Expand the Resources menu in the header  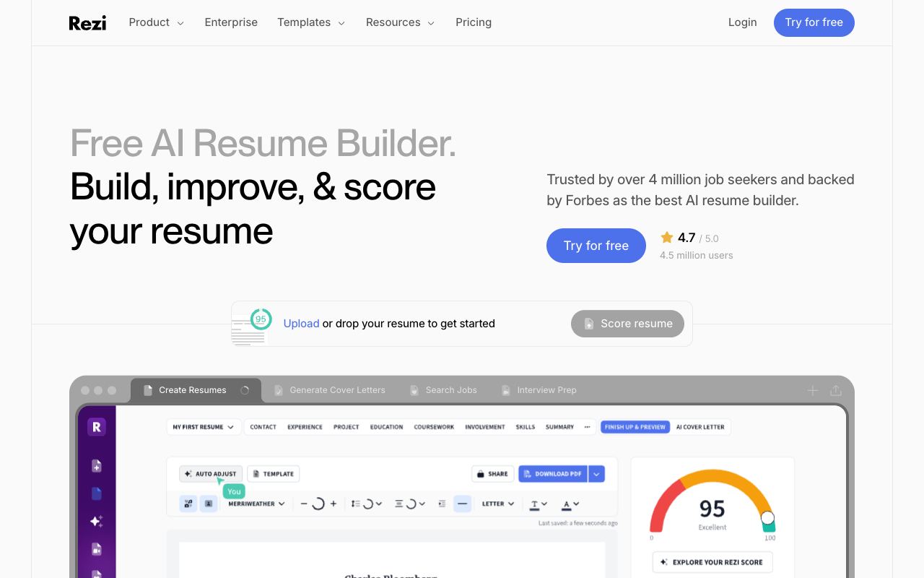click(400, 22)
